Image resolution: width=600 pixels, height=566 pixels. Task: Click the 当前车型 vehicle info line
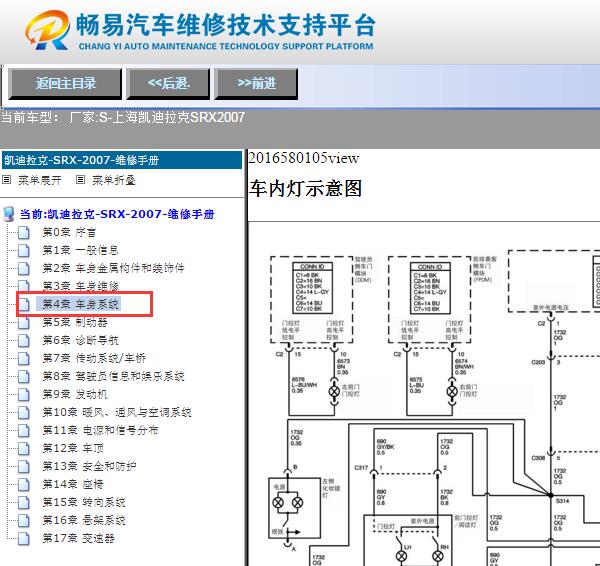tap(123, 117)
